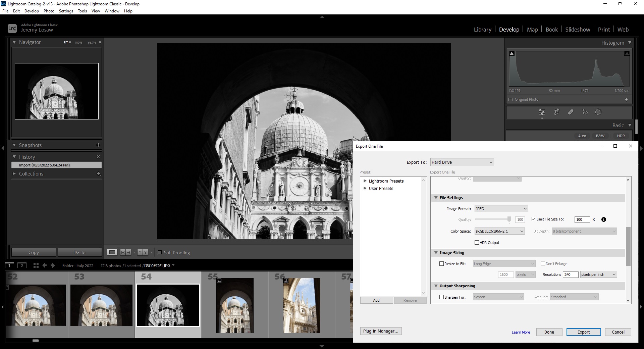Collapse the top panel with arrow
644x349 pixels.
(x=322, y=17)
